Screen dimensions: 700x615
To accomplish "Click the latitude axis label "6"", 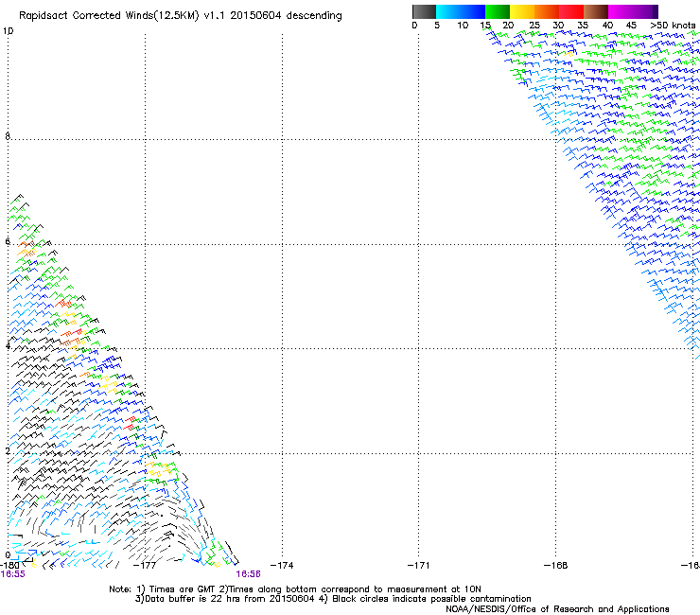I will coord(8,241).
